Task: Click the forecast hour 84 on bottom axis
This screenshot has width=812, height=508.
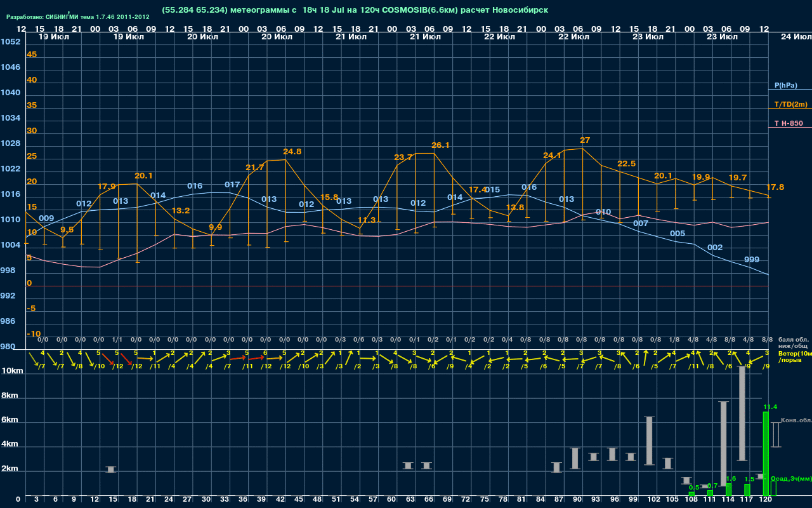Action: [540, 500]
